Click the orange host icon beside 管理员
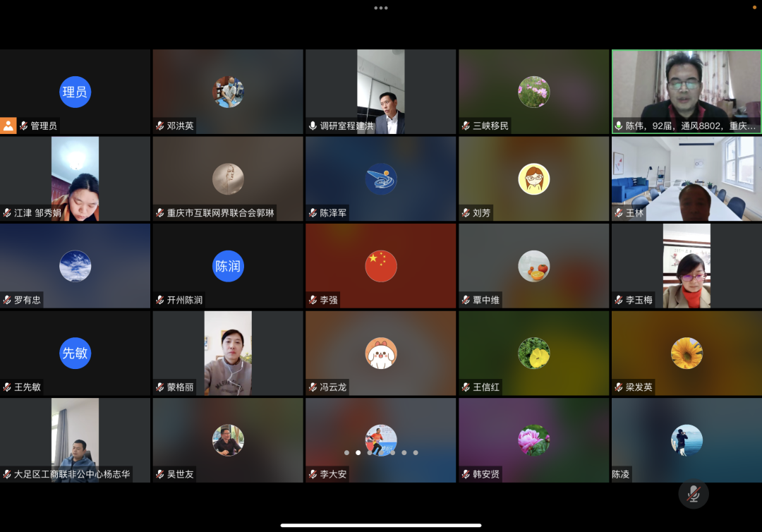The height and width of the screenshot is (532, 762). pyautogui.click(x=8, y=126)
